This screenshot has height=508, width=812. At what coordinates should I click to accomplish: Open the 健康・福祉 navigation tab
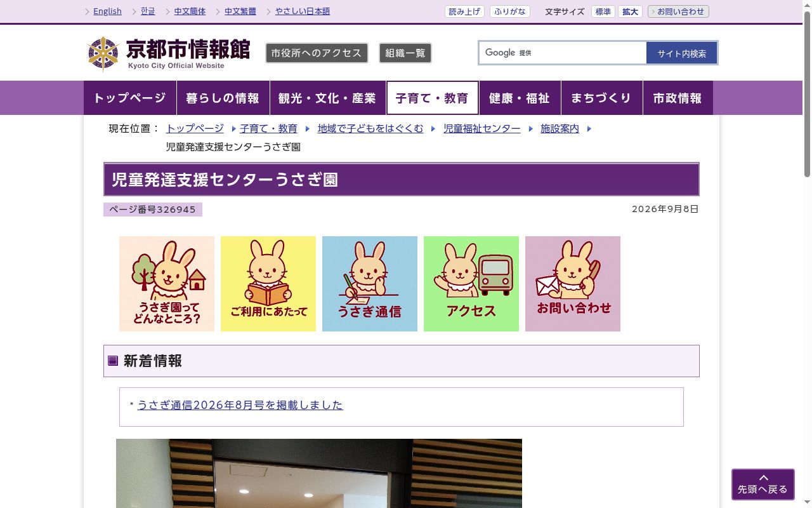click(520, 98)
